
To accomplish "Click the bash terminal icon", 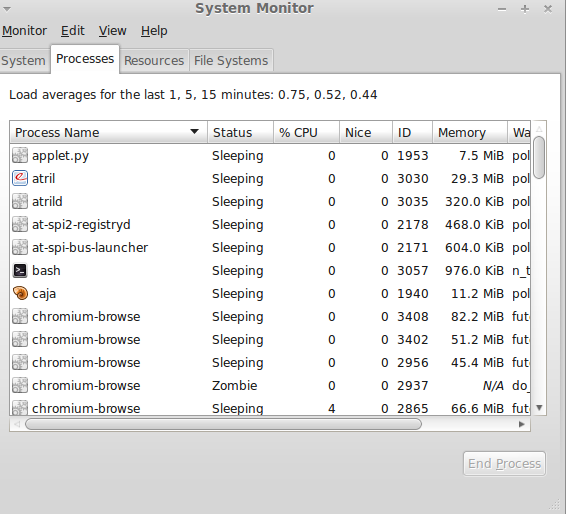I will point(20,270).
